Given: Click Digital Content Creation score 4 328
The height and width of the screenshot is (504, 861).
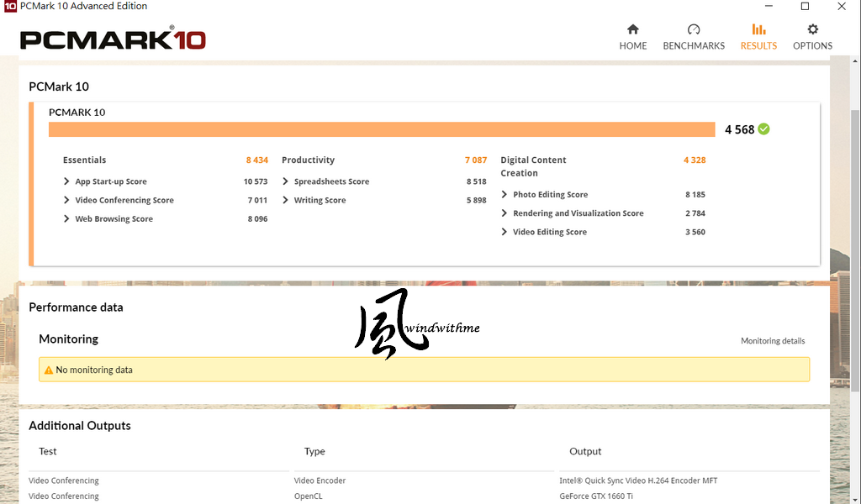Looking at the screenshot, I should point(695,160).
